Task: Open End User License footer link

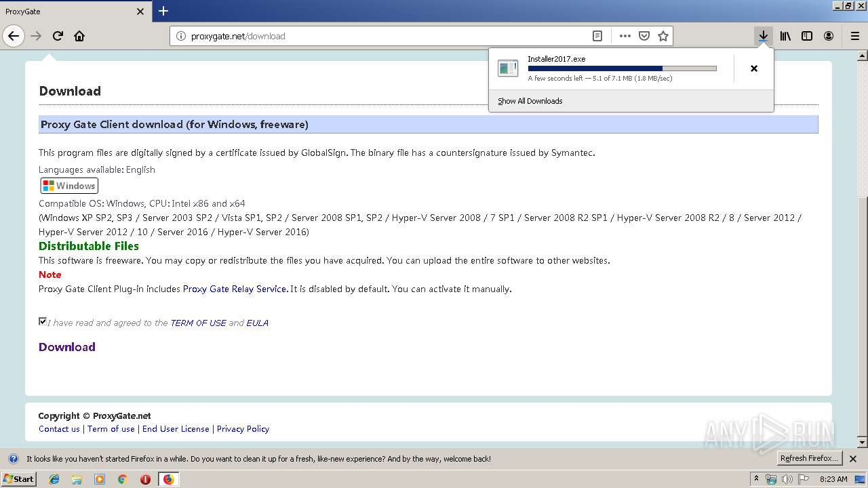Action: tap(176, 429)
